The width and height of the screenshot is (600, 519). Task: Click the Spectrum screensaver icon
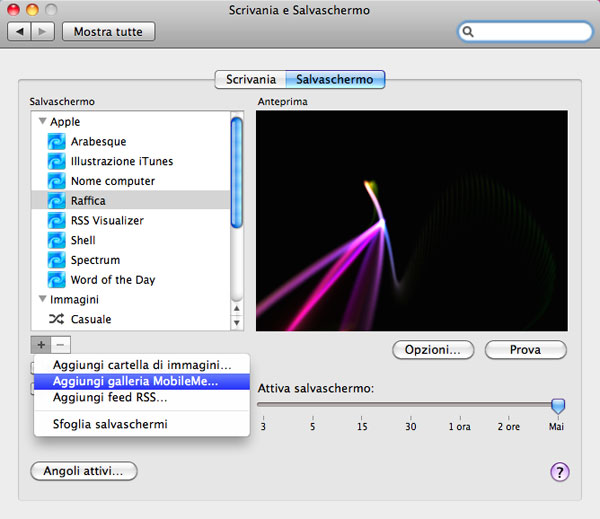[56, 260]
